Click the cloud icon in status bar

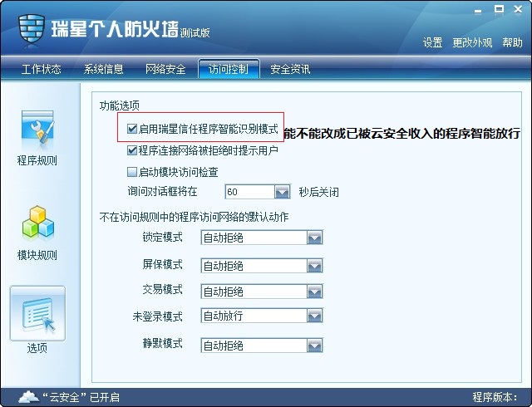coord(28,396)
